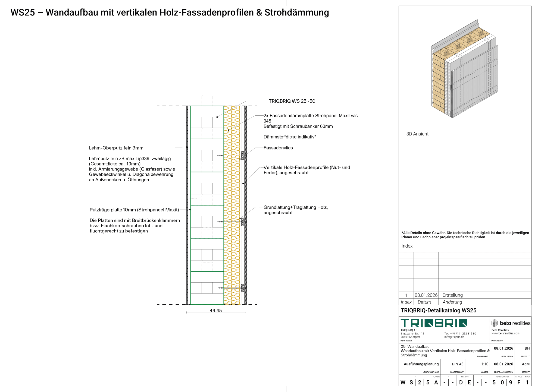Click the 'LEISTUNGSPHASE' small label
The image size is (538, 392).
point(431,372)
